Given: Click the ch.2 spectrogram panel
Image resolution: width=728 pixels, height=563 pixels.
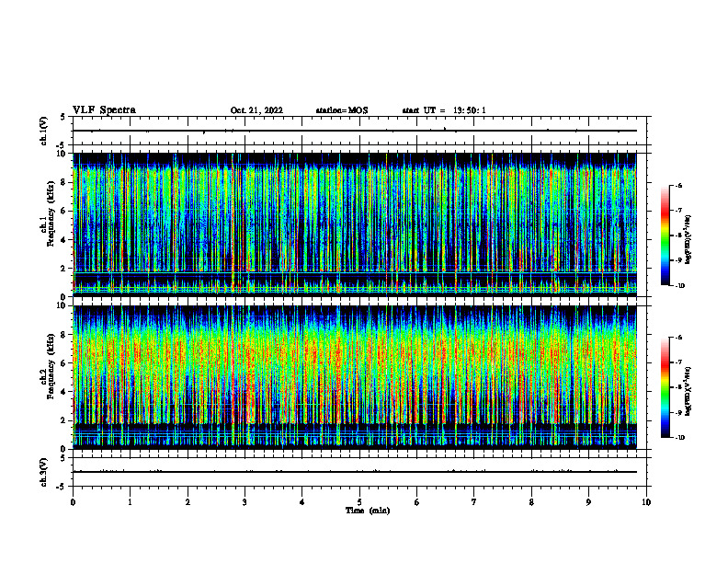Looking at the screenshot, I should click(355, 377).
